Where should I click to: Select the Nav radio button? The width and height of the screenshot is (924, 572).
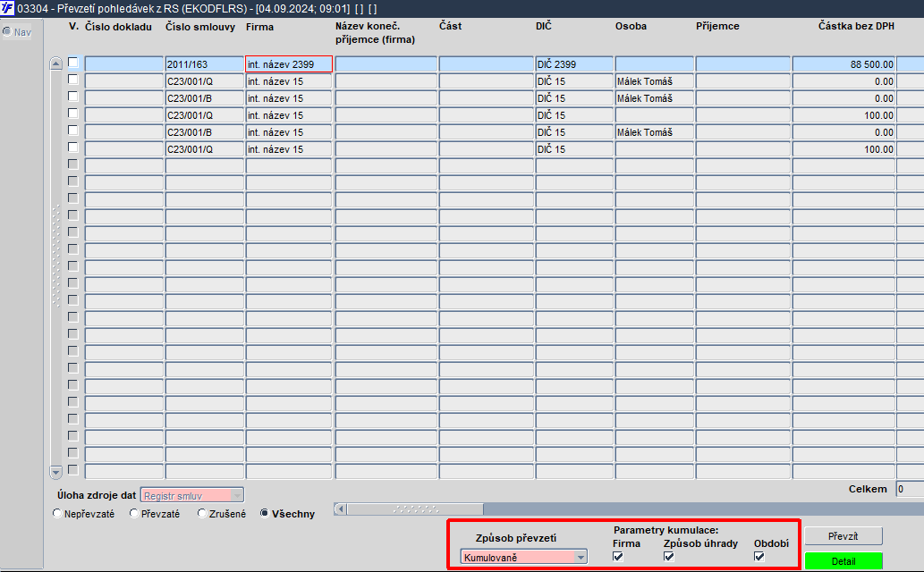click(x=7, y=31)
